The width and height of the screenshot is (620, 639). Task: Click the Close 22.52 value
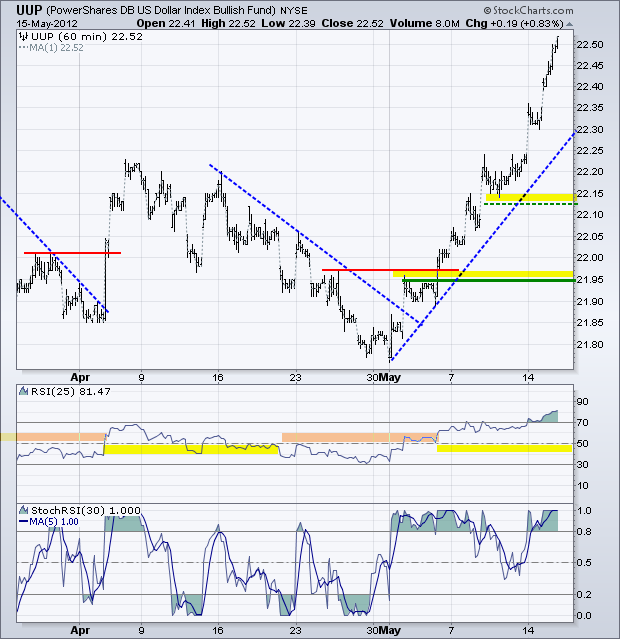click(353, 24)
